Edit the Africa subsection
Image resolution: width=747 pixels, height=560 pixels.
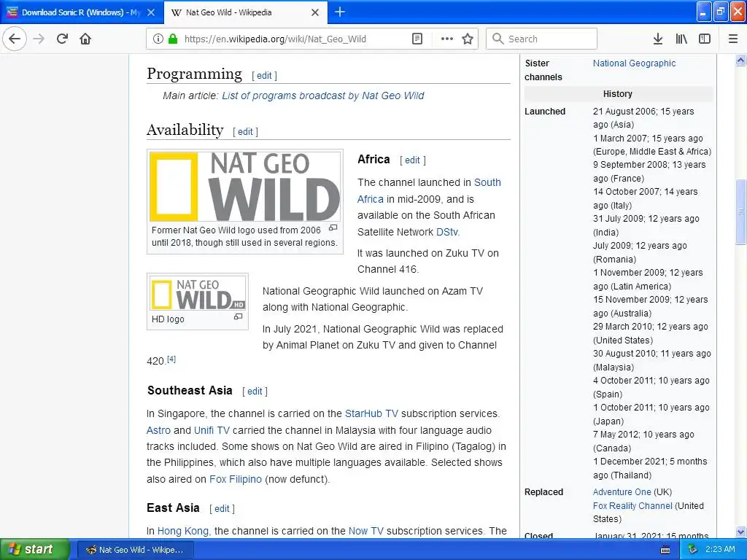413,160
